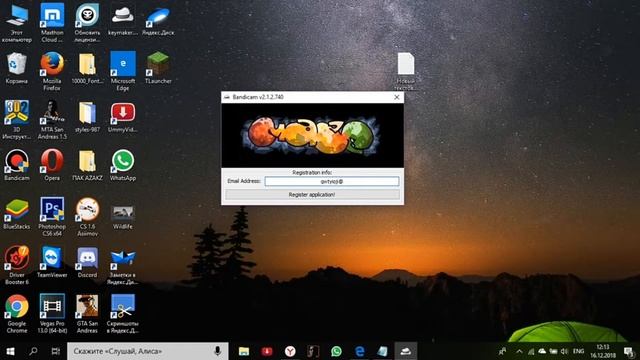Screen dimensions: 640x360
Task: Select the Bandicam desktop shortcut
Action: [x=17, y=165]
